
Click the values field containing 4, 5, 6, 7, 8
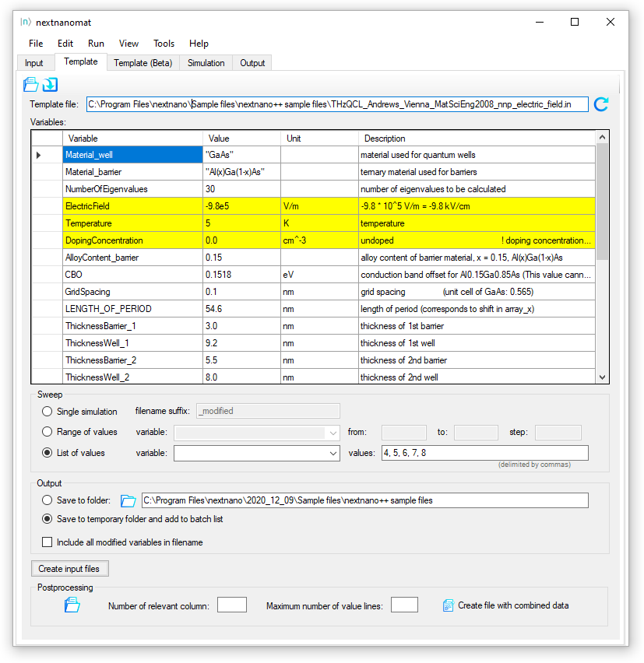tap(483, 453)
